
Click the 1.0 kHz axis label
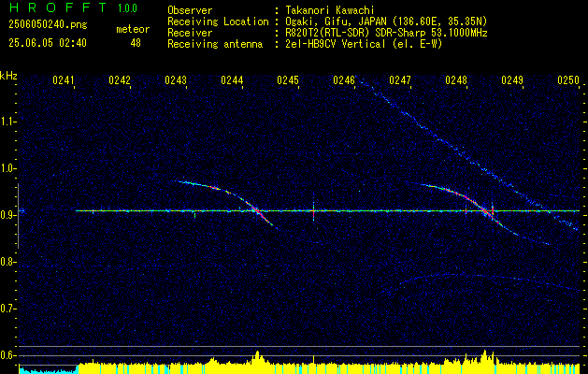(7, 168)
